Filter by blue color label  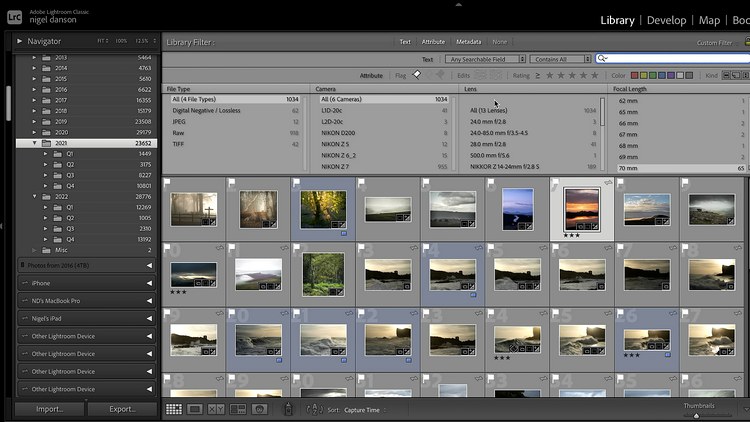pos(662,75)
